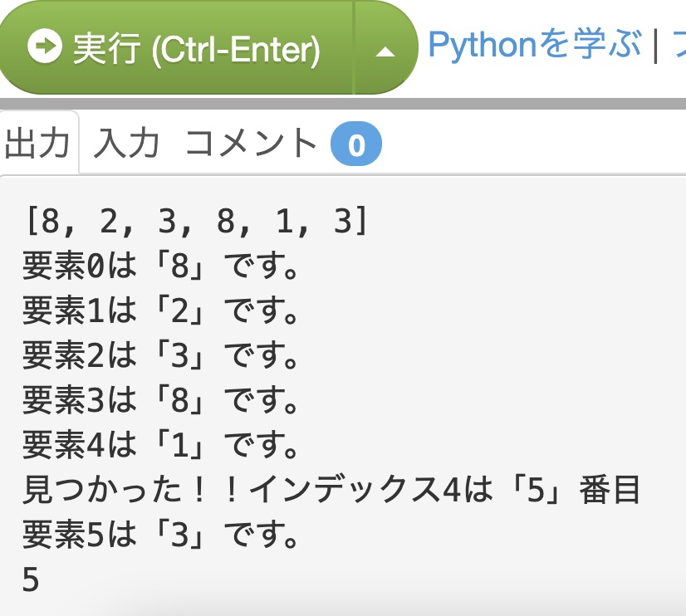Open the dropdown arrow beside the Run button
Viewport: 686px width, 616px height.
click(385, 51)
